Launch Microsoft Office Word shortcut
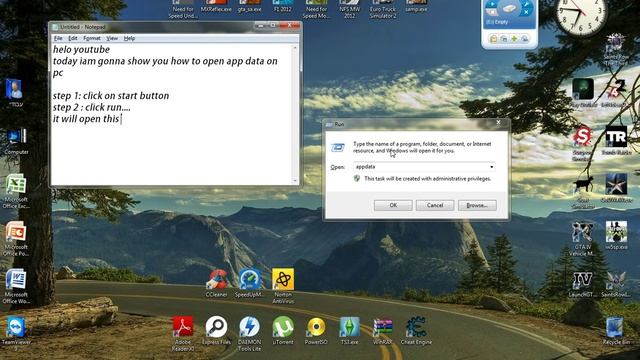This screenshot has width=640, height=360. point(16,286)
